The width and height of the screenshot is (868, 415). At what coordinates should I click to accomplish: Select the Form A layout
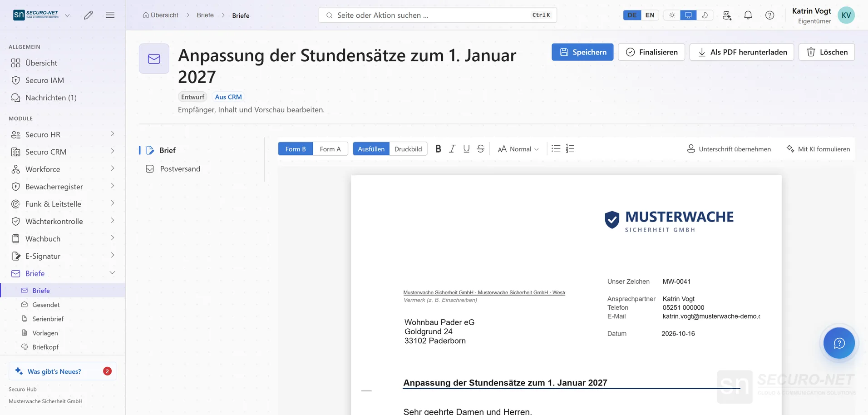tap(330, 149)
